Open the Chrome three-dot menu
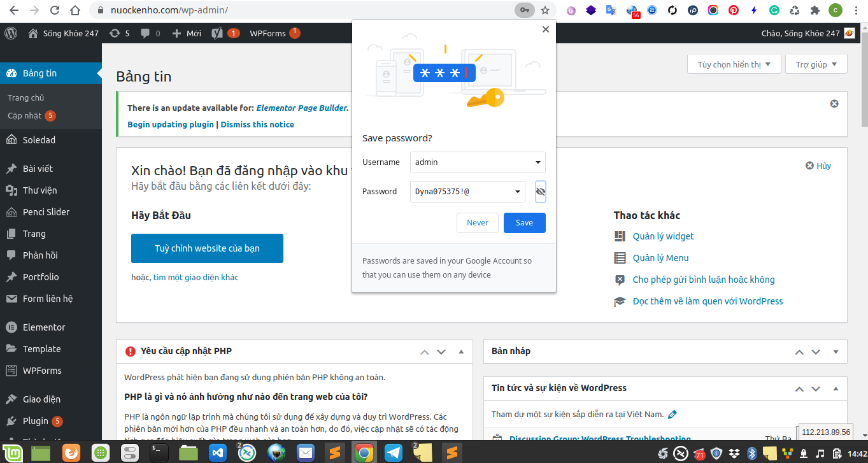This screenshot has width=868, height=463. pyautogui.click(x=855, y=10)
